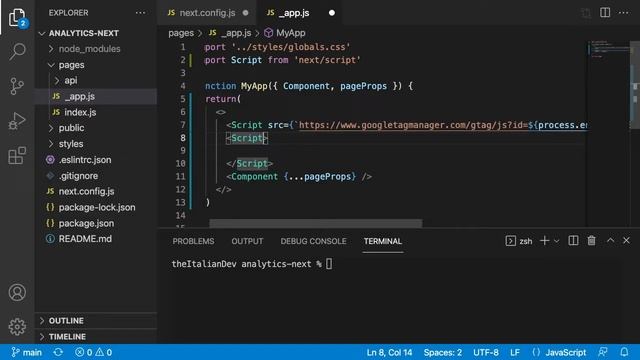The width and height of the screenshot is (640, 360).
Task: Open the Accounts menu
Action: [17, 292]
